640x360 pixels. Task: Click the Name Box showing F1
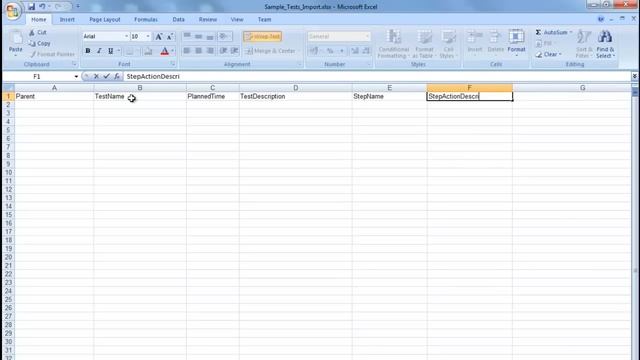pos(37,76)
